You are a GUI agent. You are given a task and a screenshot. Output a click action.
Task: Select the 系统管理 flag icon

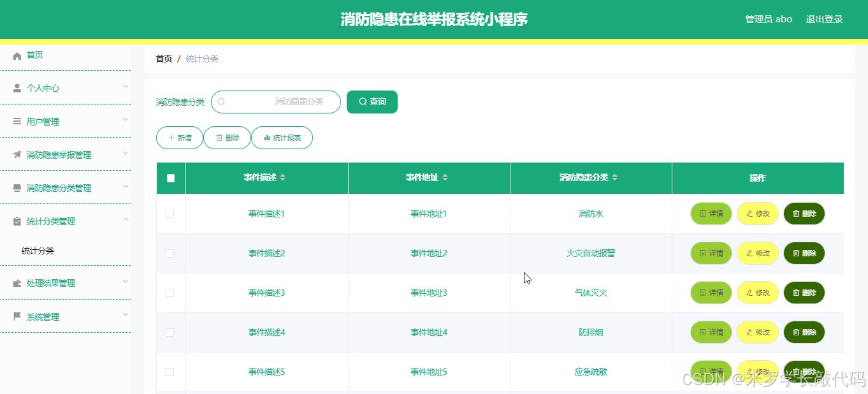[x=16, y=316]
